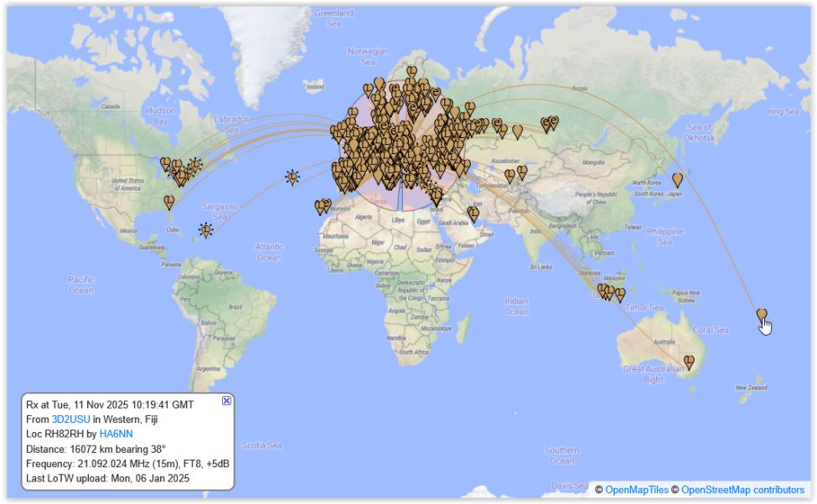The image size is (817, 504).
Task: Click the sun-ray marker near the Caribbean
Action: click(x=205, y=229)
